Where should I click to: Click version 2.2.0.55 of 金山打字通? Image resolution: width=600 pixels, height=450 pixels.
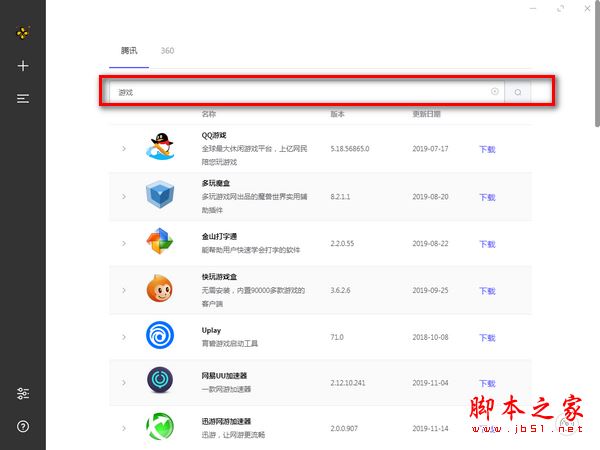(342, 243)
